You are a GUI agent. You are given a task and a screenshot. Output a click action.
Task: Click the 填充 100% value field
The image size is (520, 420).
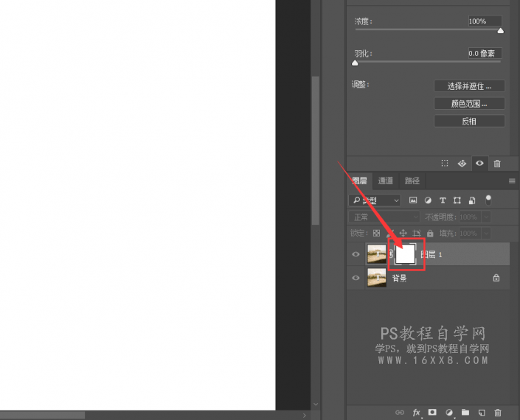[469, 233]
